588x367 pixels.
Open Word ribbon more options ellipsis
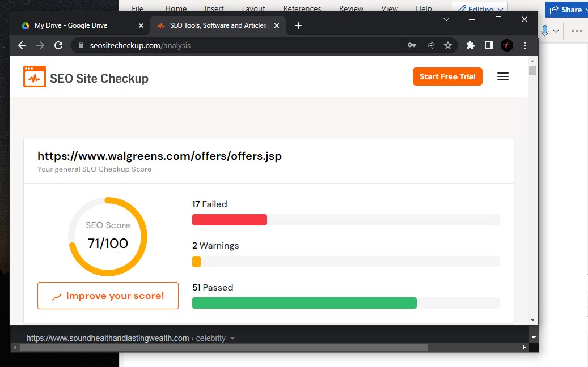(577, 31)
